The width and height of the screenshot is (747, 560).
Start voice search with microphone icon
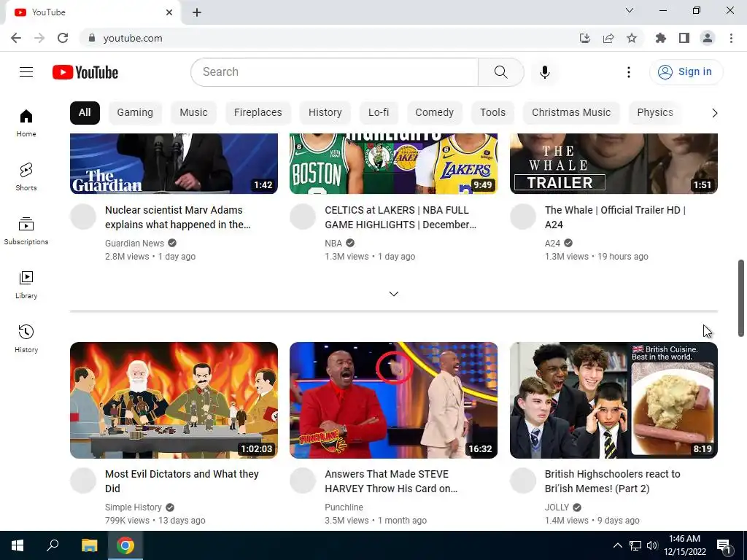pyautogui.click(x=544, y=72)
